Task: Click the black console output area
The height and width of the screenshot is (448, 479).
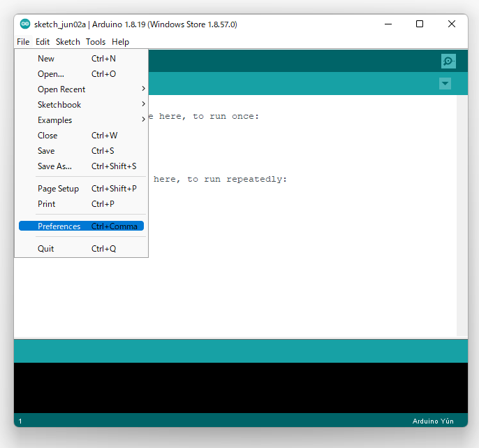Action: (x=241, y=388)
